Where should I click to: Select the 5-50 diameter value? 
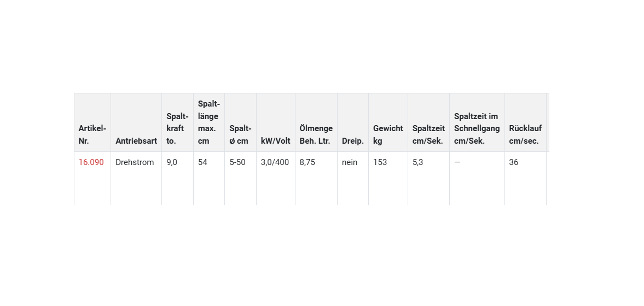coord(237,162)
